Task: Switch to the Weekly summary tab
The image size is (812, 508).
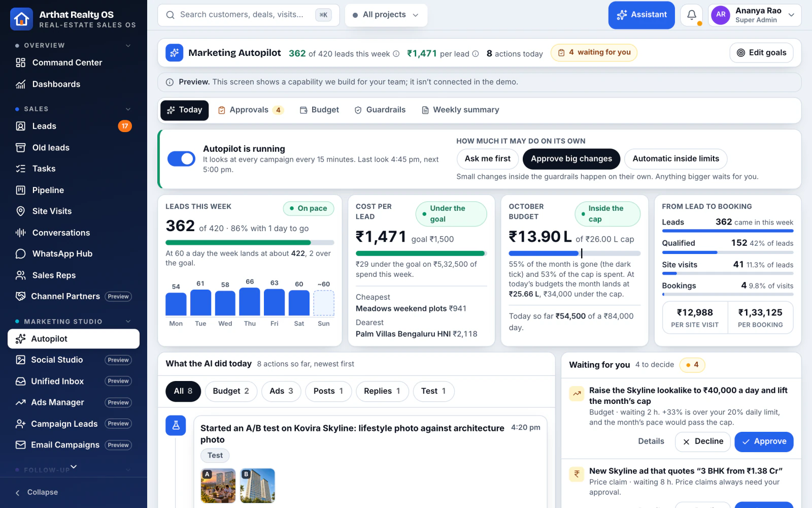Action: [460, 110]
